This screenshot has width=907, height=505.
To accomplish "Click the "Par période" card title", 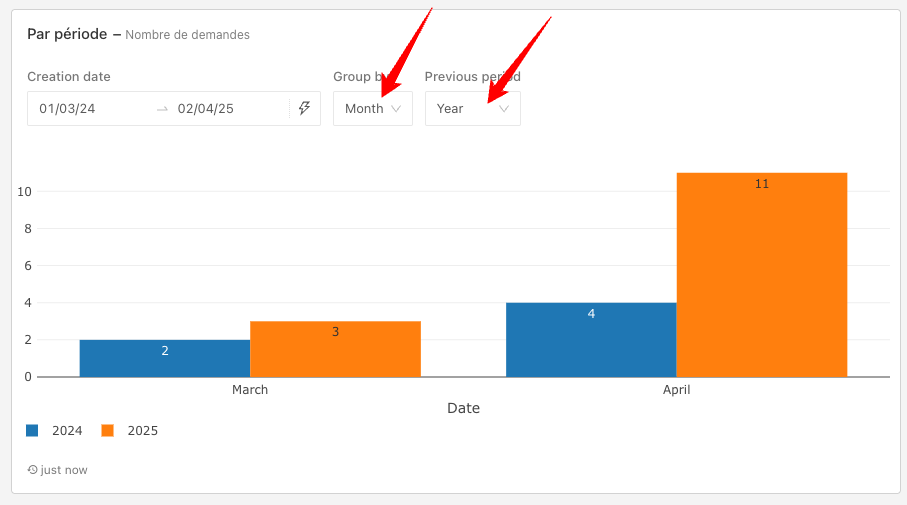I will point(67,34).
